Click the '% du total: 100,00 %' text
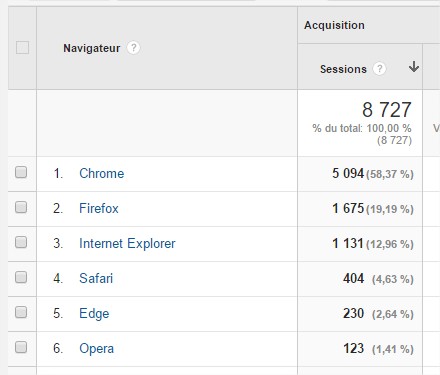 (x=362, y=128)
